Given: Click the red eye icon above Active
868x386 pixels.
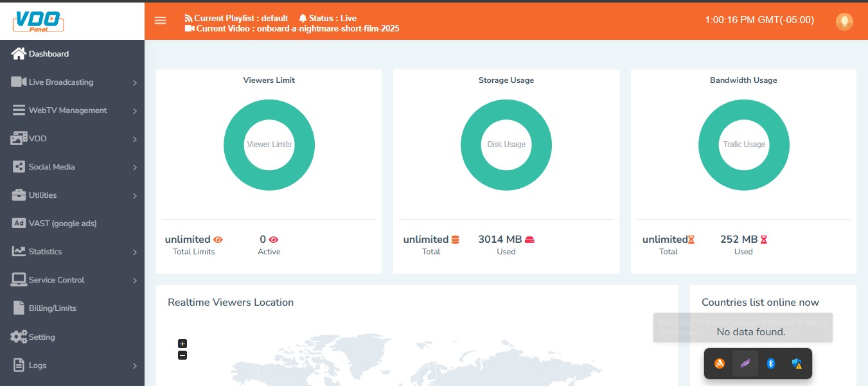Looking at the screenshot, I should pyautogui.click(x=274, y=240).
